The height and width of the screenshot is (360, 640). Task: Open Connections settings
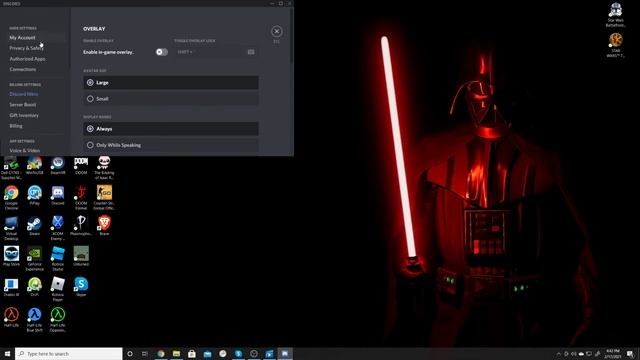tap(23, 69)
